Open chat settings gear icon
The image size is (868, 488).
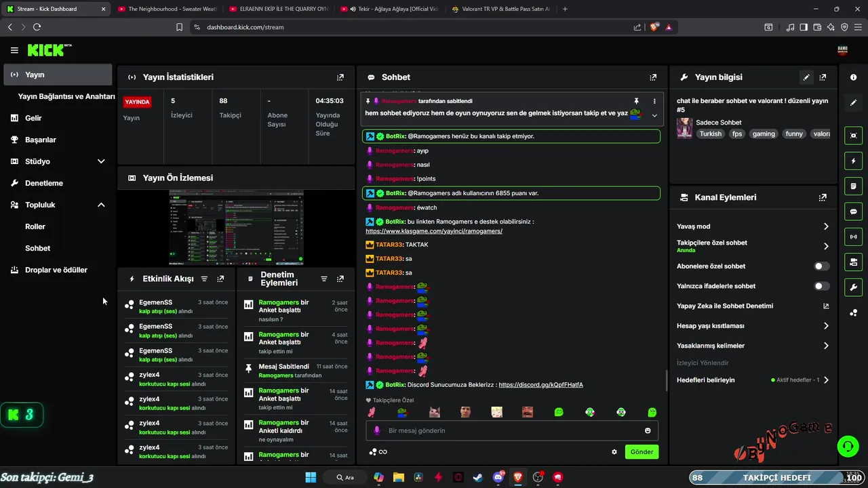tap(614, 452)
